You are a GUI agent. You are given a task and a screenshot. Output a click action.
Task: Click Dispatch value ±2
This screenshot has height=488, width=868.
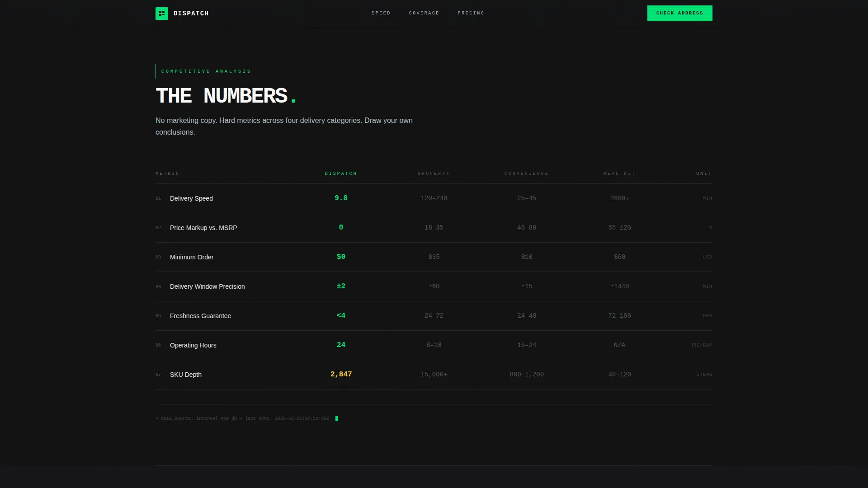click(x=341, y=286)
